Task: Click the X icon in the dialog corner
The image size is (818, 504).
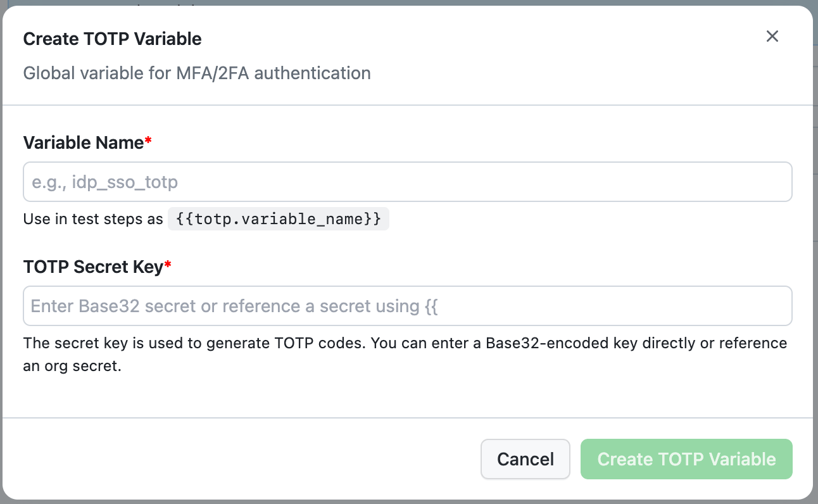Action: tap(772, 36)
